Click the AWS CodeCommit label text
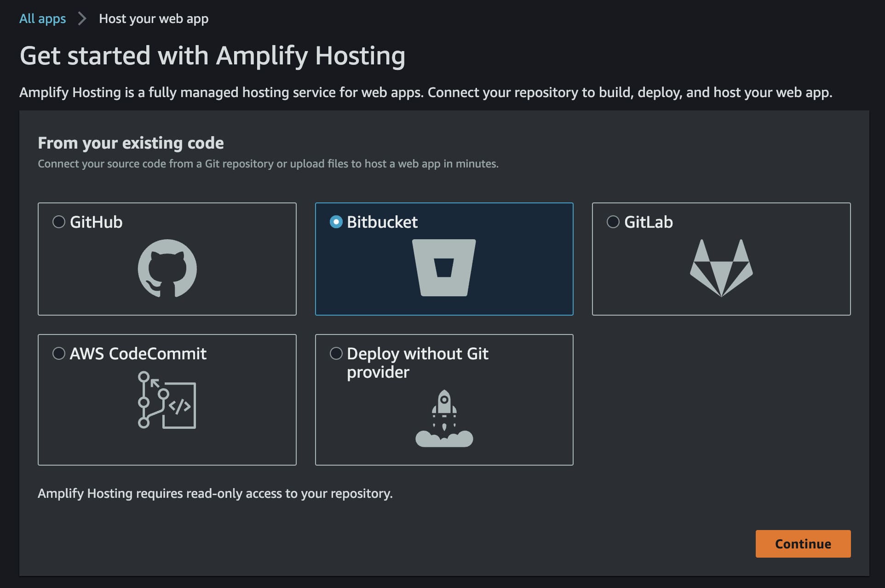The width and height of the screenshot is (885, 588). 138,354
